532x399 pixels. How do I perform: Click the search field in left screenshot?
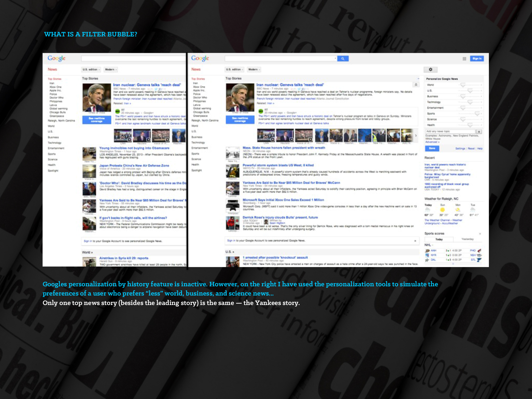pyautogui.click(x=134, y=58)
